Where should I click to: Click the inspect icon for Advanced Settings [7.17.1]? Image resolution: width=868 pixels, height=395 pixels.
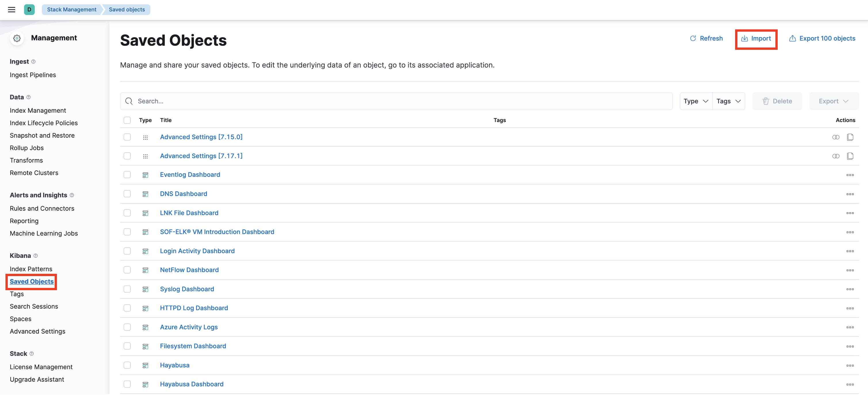836,156
